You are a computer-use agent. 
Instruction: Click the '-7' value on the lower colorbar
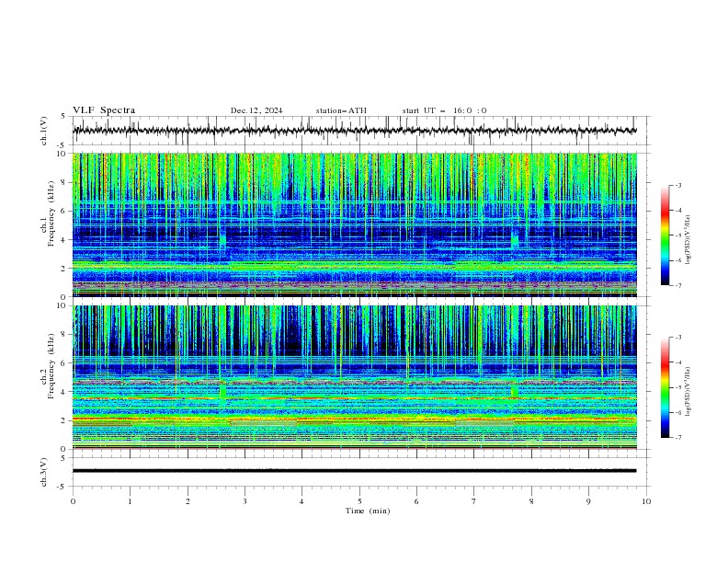[x=677, y=437]
